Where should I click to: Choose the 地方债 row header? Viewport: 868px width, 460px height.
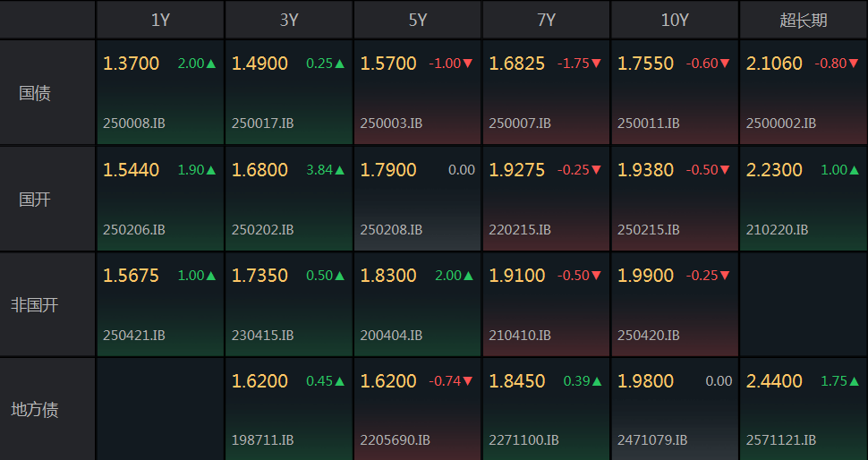(x=35, y=410)
